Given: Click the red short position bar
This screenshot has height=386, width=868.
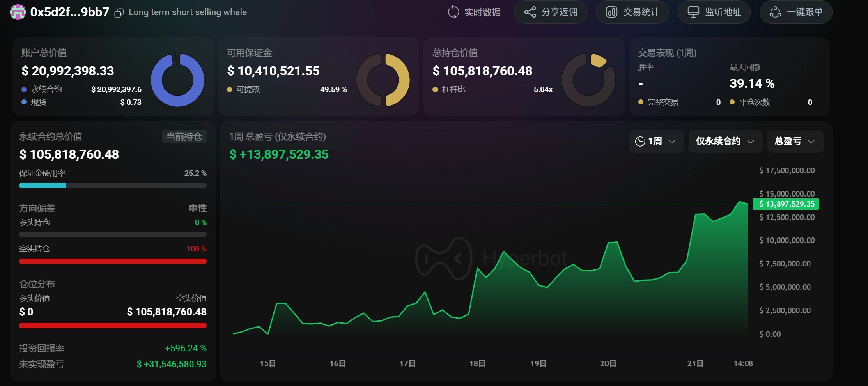Looking at the screenshot, I should pyautogui.click(x=113, y=261).
